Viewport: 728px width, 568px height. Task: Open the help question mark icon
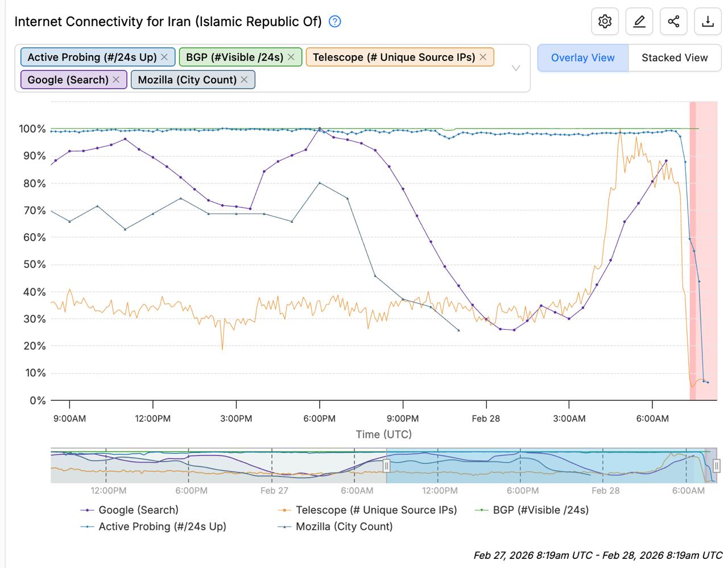tap(335, 22)
